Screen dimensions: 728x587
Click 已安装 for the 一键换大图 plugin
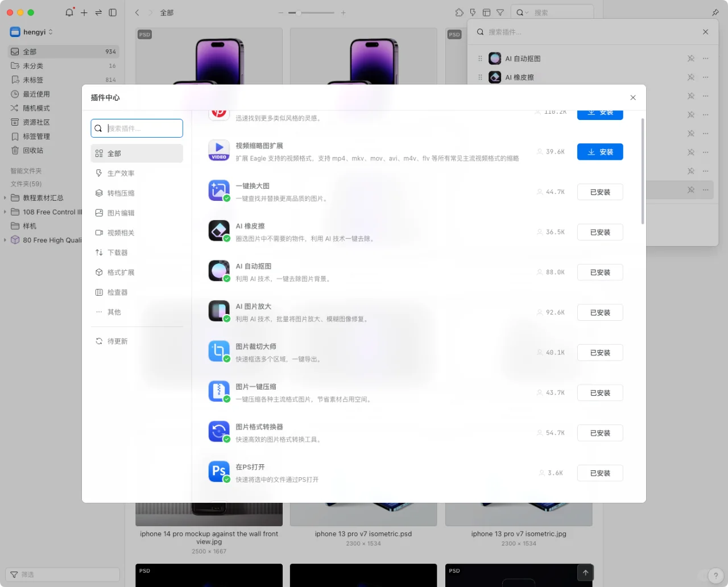point(600,192)
